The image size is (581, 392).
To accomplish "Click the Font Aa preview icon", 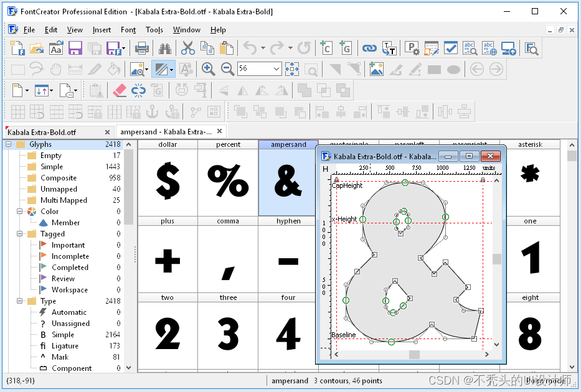I will tap(56, 48).
